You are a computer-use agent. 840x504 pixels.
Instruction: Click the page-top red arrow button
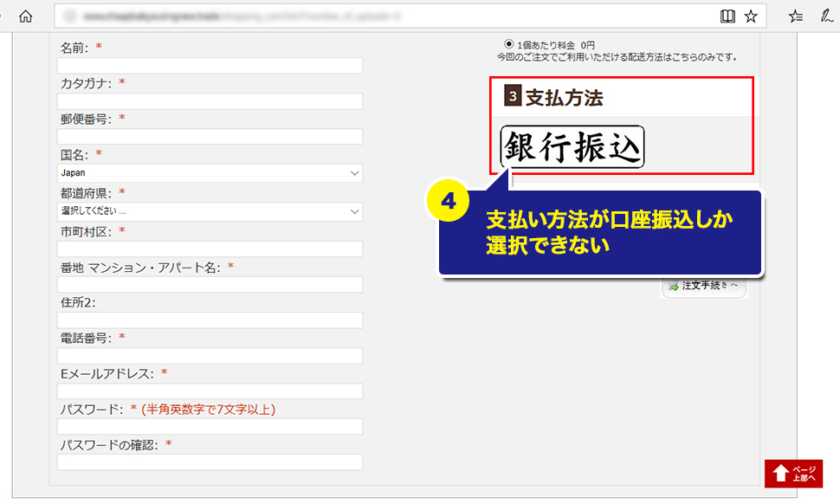click(x=793, y=474)
